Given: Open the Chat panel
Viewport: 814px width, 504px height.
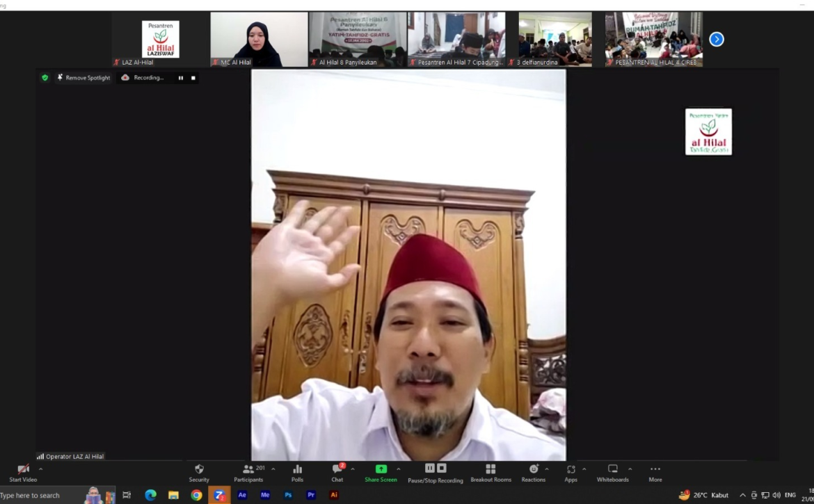Looking at the screenshot, I should [337, 473].
